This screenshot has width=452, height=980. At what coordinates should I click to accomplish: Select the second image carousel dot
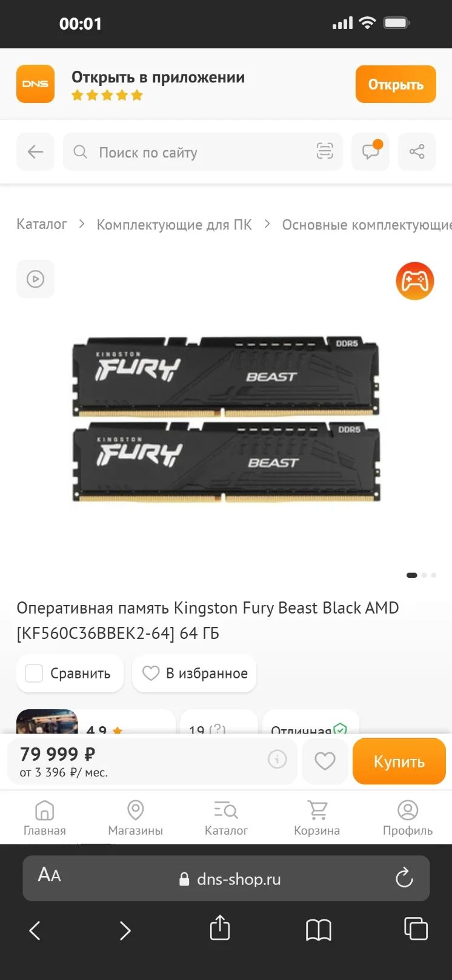[x=424, y=575]
